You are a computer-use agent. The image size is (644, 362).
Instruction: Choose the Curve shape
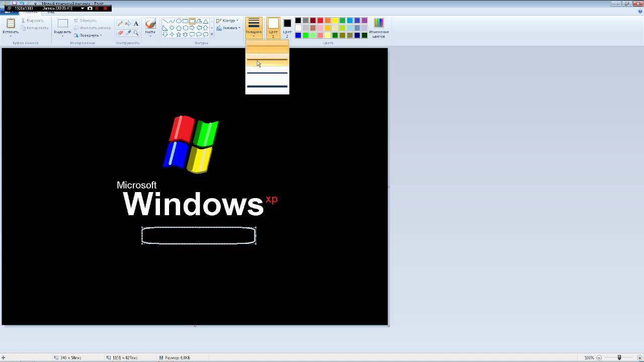pos(172,21)
